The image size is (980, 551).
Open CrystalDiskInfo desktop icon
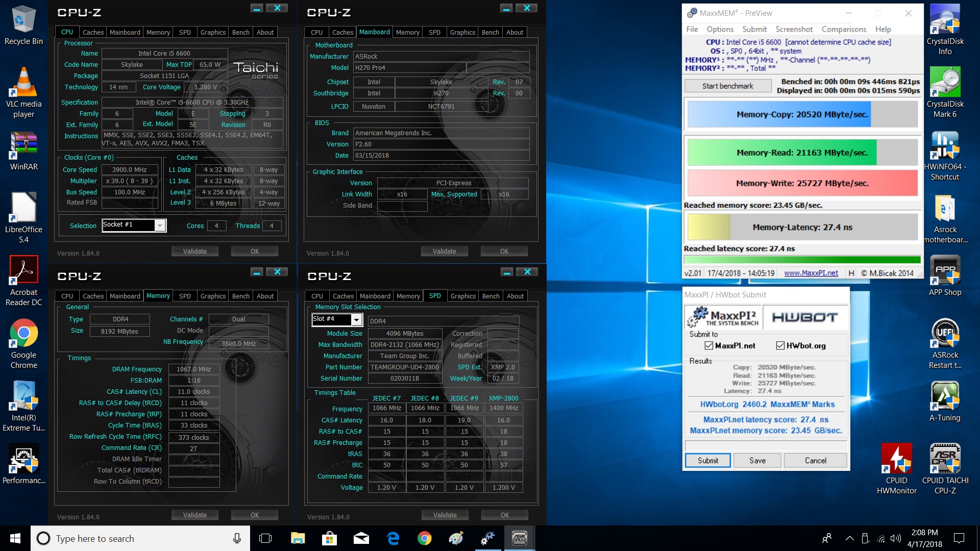(x=945, y=30)
